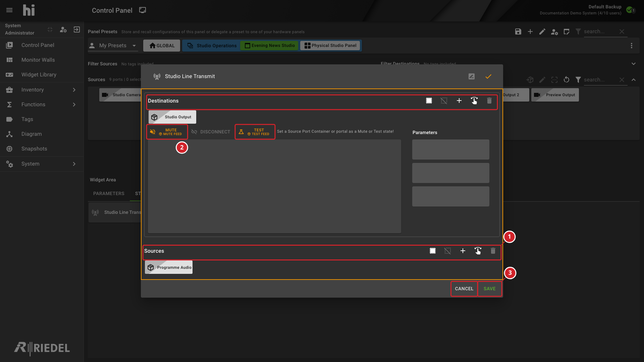Toggle MUTE with Mute Feed
Viewport: 644px width, 362px height.
(167, 132)
